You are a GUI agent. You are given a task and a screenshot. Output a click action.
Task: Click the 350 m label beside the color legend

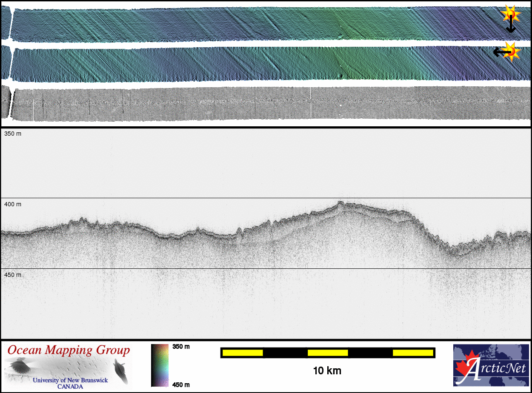click(x=181, y=347)
